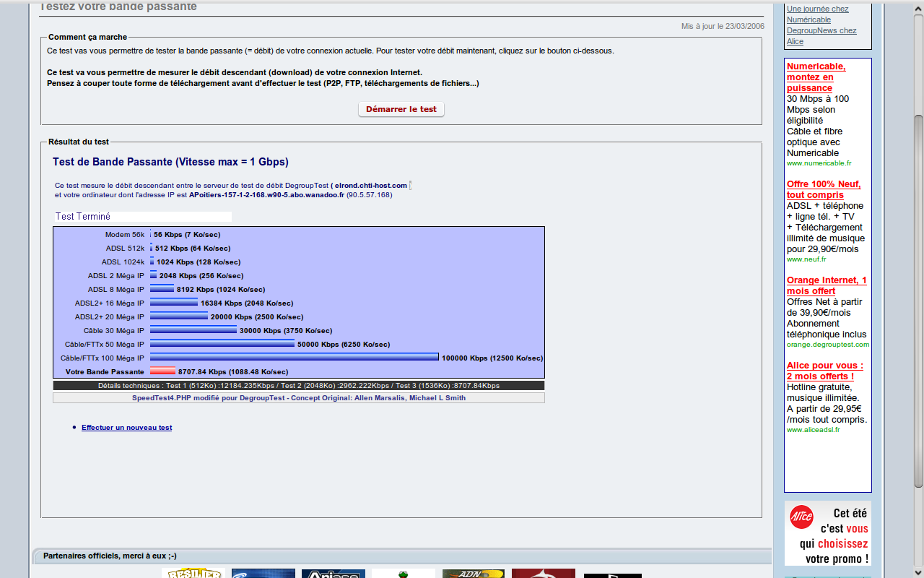Open Alice pour vous 2 mois offerts
This screenshot has width=924, height=578.
(824, 371)
